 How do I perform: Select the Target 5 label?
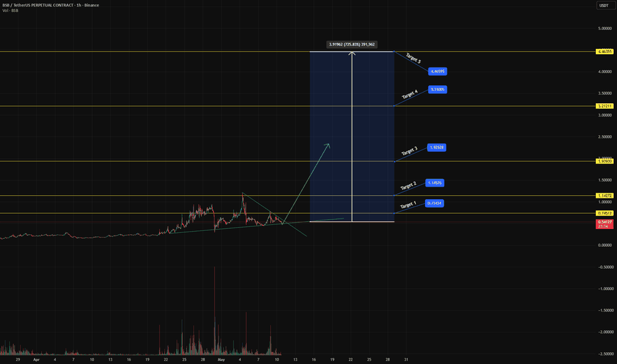pos(413,58)
